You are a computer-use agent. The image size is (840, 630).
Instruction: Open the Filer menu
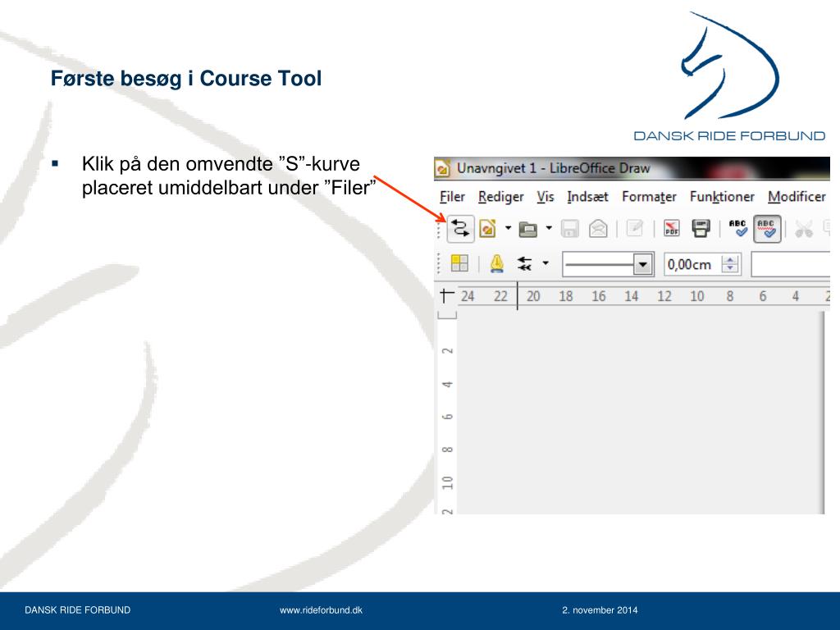point(452,197)
